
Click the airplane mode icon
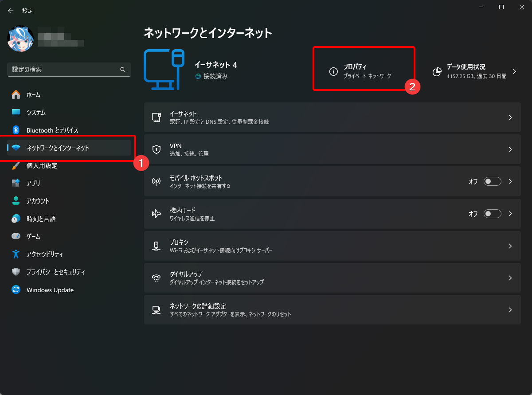pyautogui.click(x=156, y=213)
